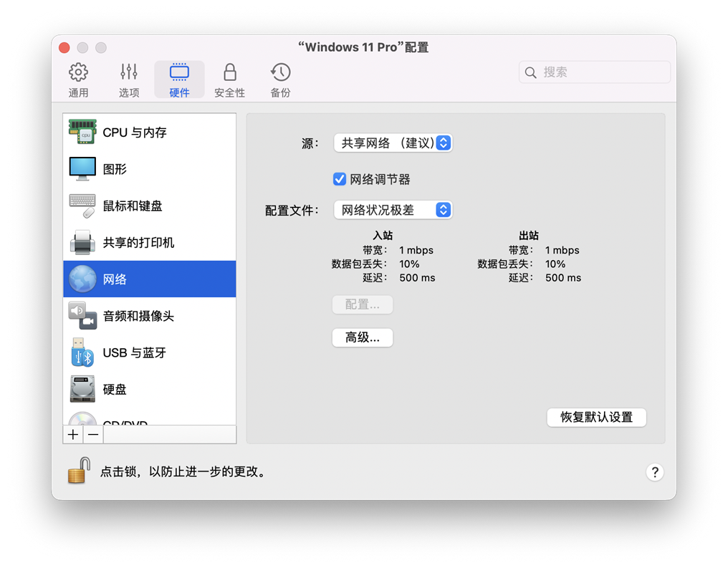Add a device with the plus button
This screenshot has height=568, width=728.
click(x=73, y=434)
